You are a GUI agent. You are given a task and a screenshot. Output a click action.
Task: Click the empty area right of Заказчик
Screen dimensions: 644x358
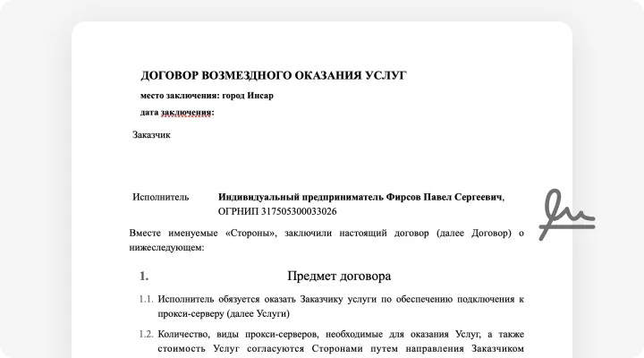358,135
